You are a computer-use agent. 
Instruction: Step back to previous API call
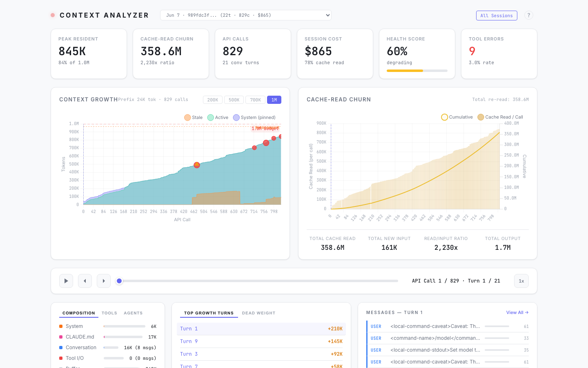pos(85,281)
